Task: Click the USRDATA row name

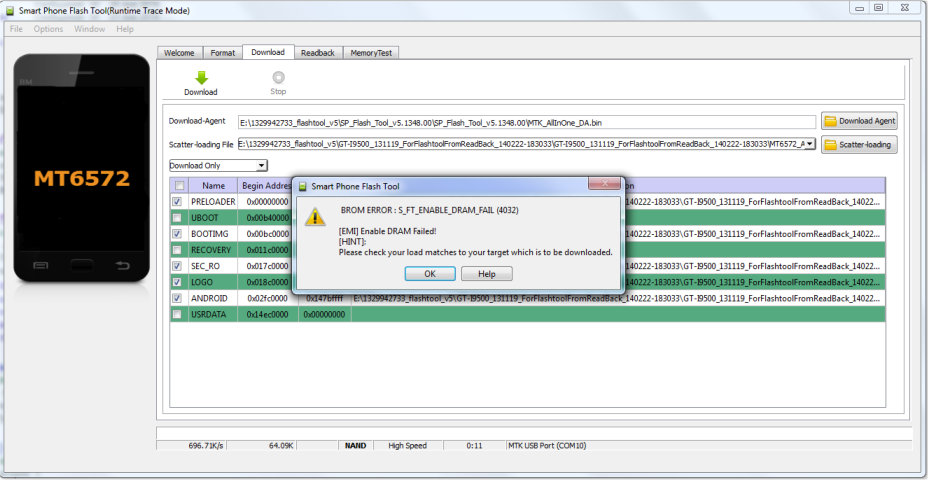Action: 208,314
